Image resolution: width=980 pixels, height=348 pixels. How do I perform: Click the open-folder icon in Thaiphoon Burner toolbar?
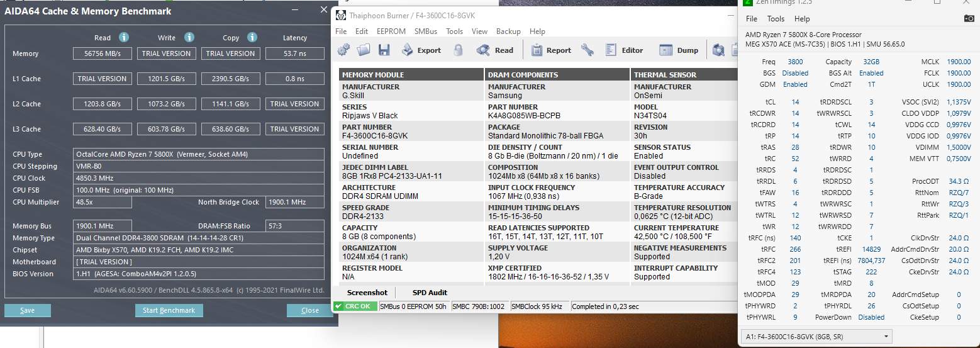pos(363,50)
